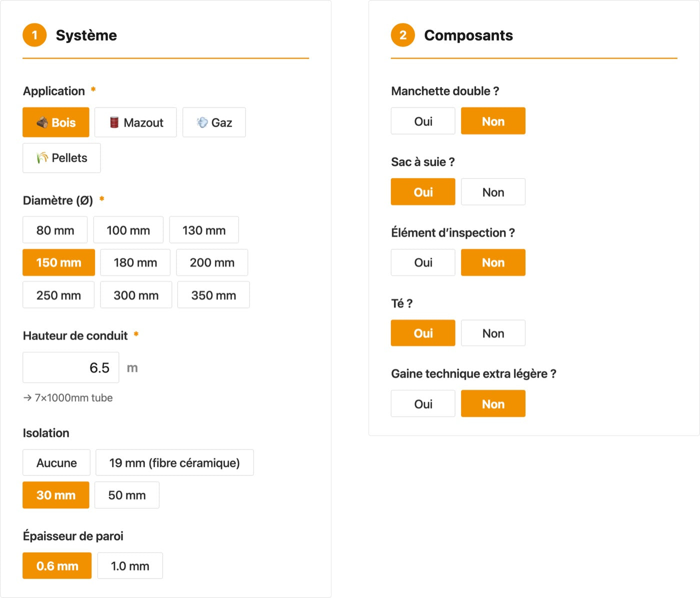This screenshot has width=700, height=598.
Task: Enable Gaine technique extra légère with Oui
Action: pyautogui.click(x=423, y=404)
